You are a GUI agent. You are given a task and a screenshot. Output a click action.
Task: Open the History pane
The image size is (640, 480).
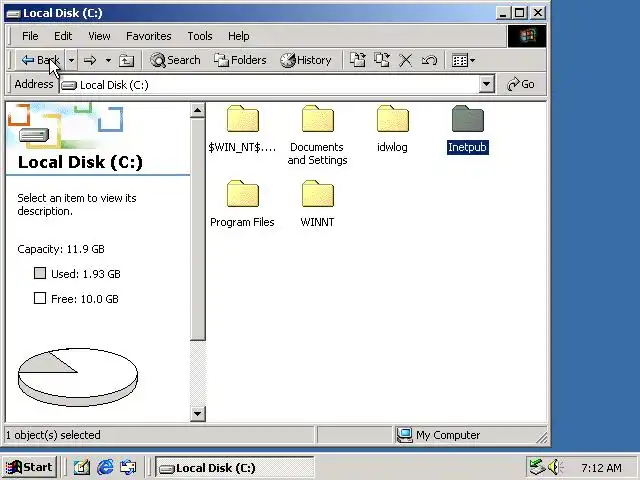(x=306, y=60)
